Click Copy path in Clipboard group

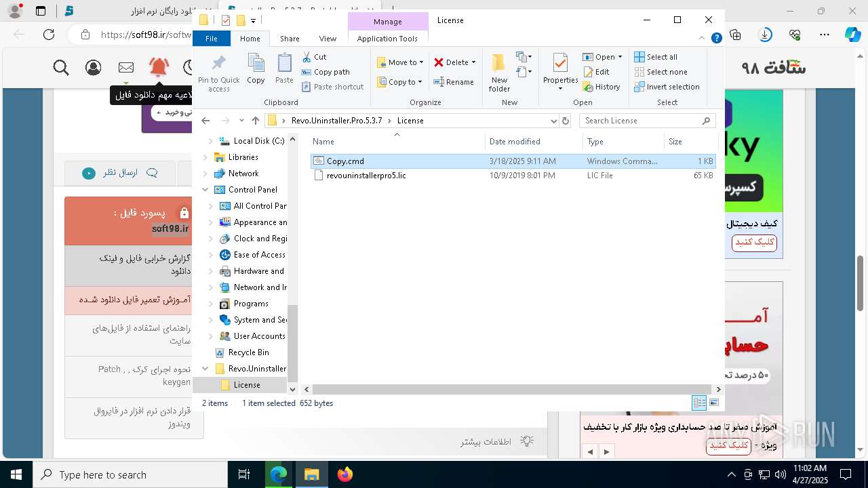click(325, 72)
